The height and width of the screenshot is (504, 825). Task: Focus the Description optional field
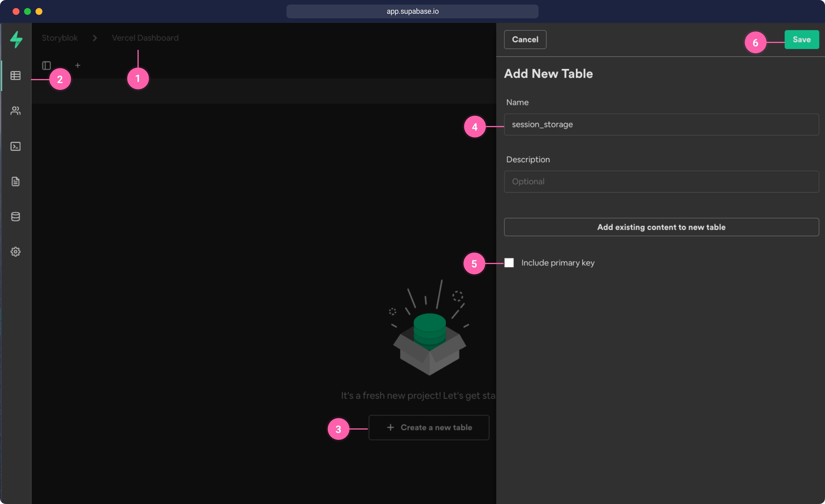click(x=661, y=182)
